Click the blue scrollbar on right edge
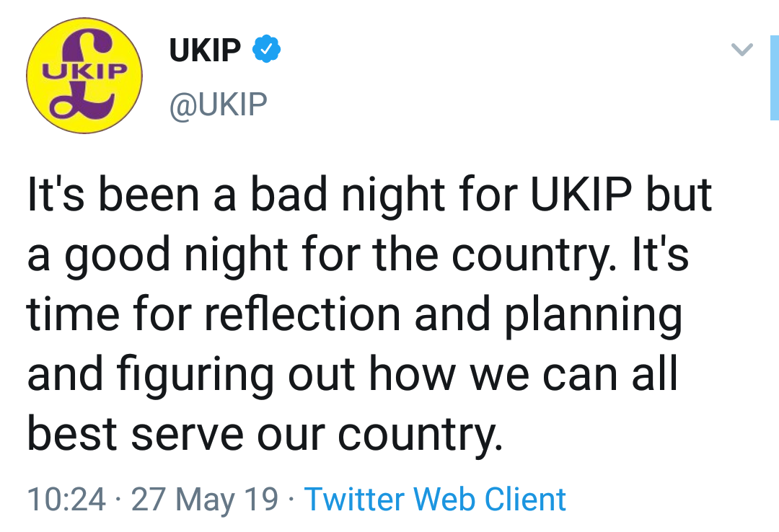This screenshot has width=779, height=532. click(x=775, y=76)
